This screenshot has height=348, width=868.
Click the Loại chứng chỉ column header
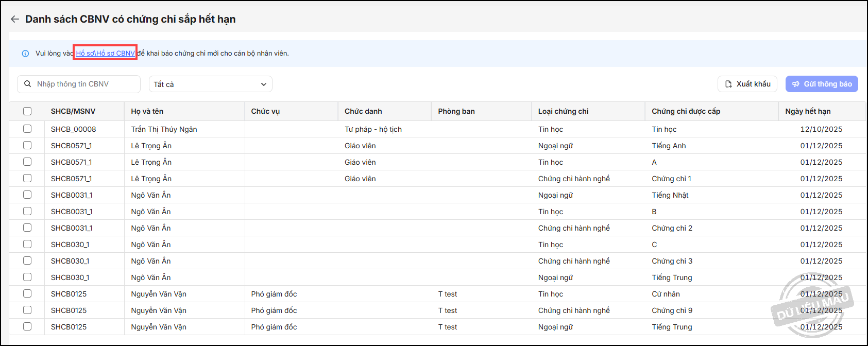(x=563, y=111)
